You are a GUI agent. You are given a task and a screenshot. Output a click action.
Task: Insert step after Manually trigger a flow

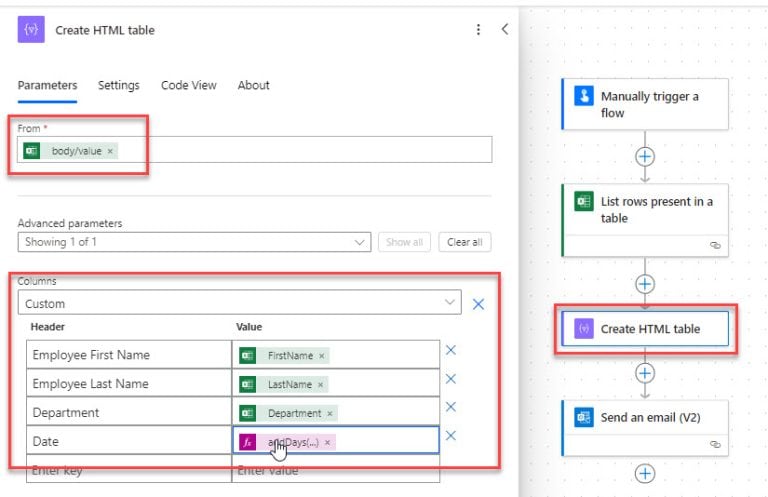(645, 157)
